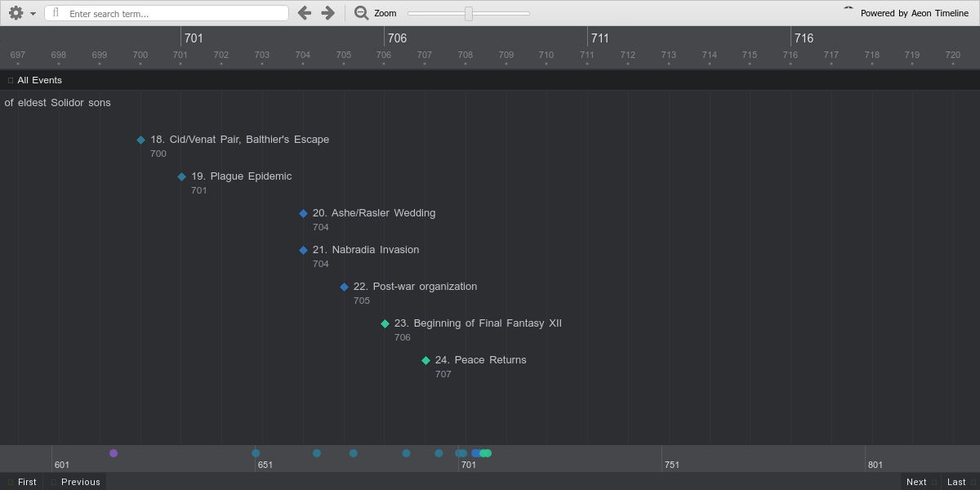Select the Plague Epidemic diamond marker
980x490 pixels.
181,176
